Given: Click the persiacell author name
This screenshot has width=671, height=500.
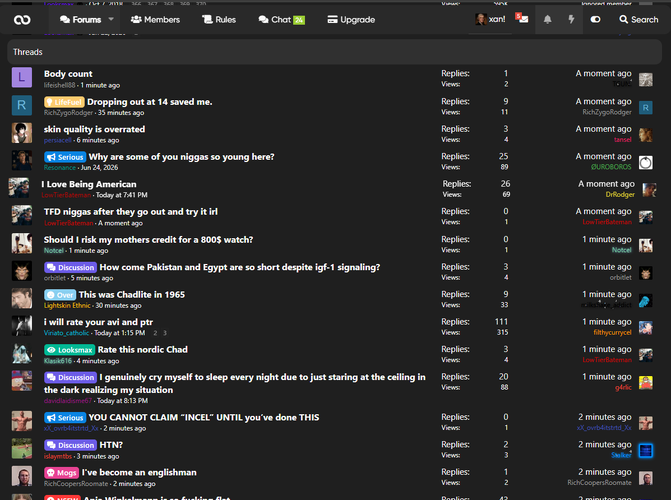Looking at the screenshot, I should [x=57, y=140].
